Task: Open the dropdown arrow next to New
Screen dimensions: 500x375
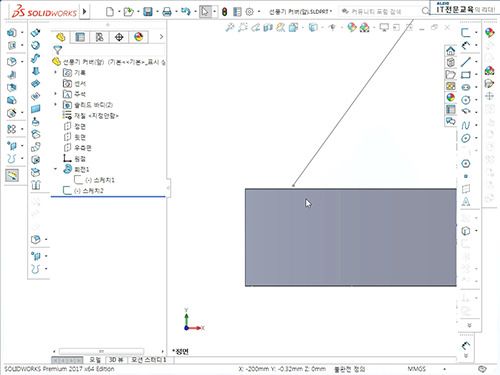Action: pyautogui.click(x=118, y=12)
